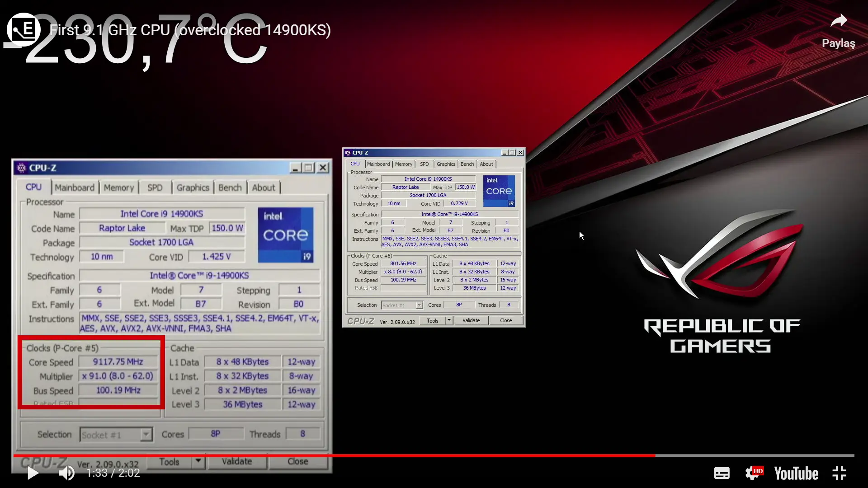868x488 pixels.
Task: Close large CPU-Z window with X
Action: 323,168
